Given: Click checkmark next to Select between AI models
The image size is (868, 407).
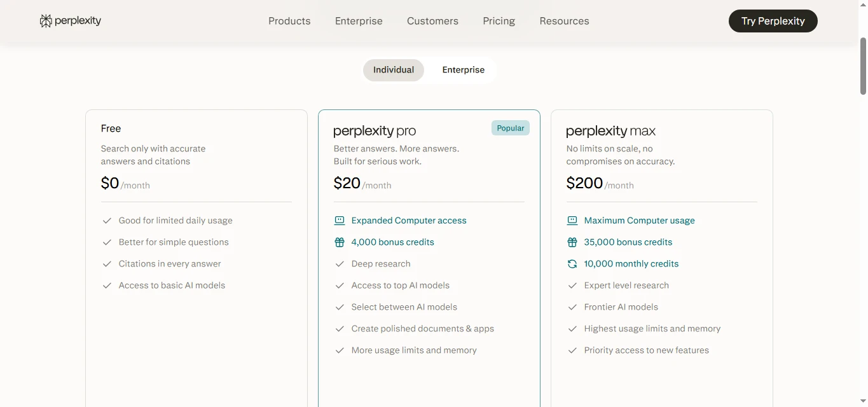Looking at the screenshot, I should [x=340, y=307].
